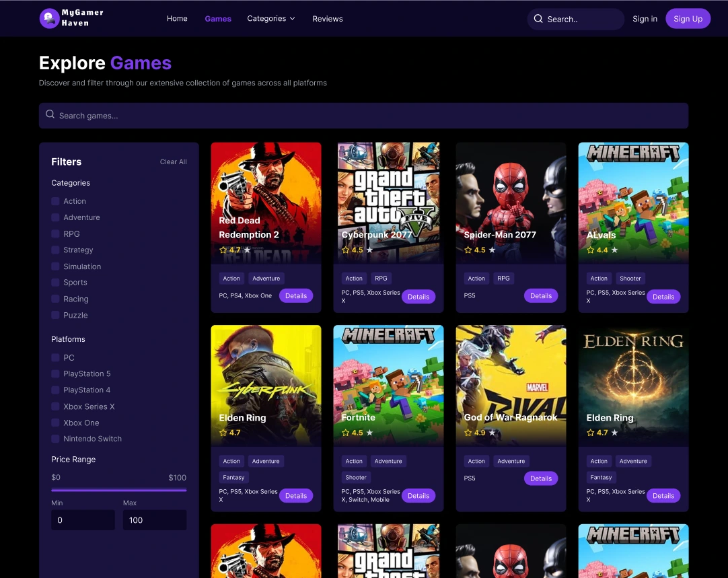Click the magnifier icon in Search games bar
Viewport: 728px width, 578px height.
click(x=50, y=114)
